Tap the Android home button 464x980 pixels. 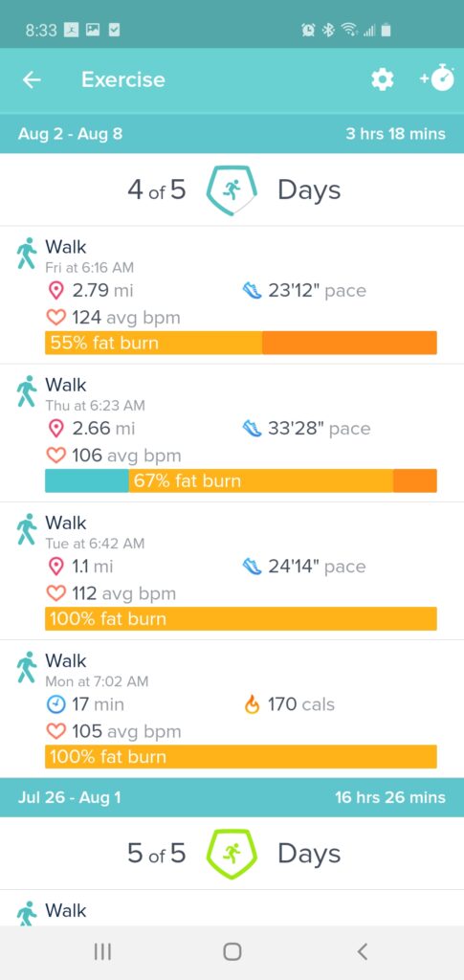point(232,951)
